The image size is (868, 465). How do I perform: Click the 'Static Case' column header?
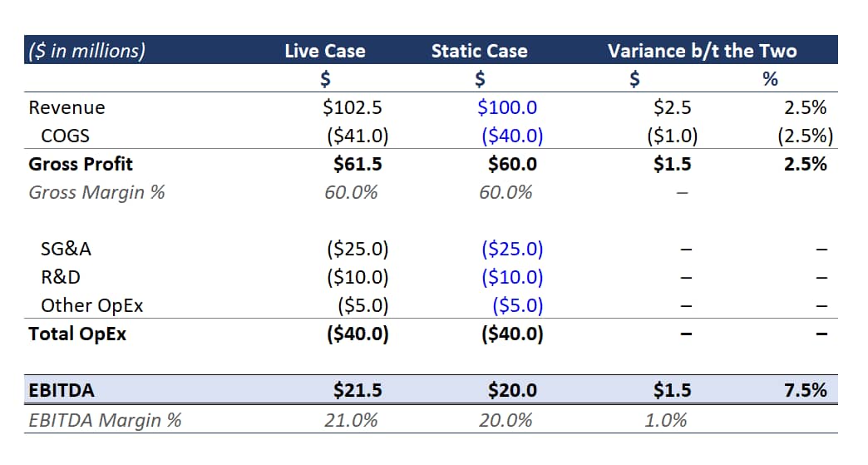tap(480, 51)
